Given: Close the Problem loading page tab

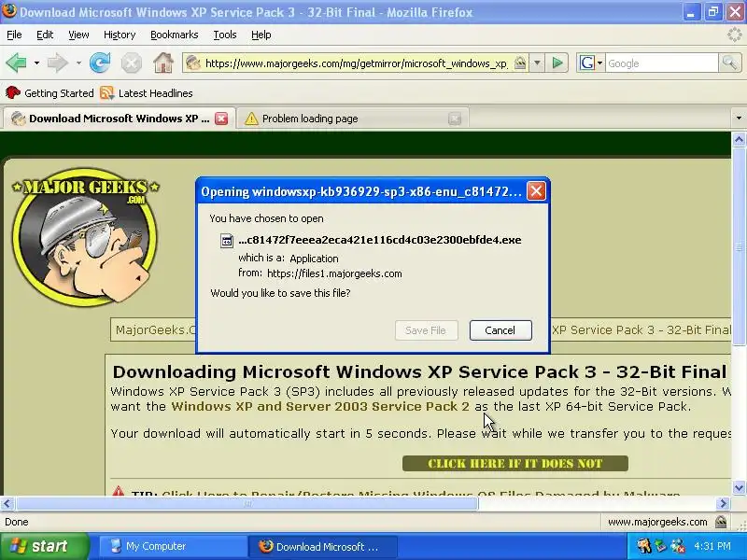Looking at the screenshot, I should (455, 119).
